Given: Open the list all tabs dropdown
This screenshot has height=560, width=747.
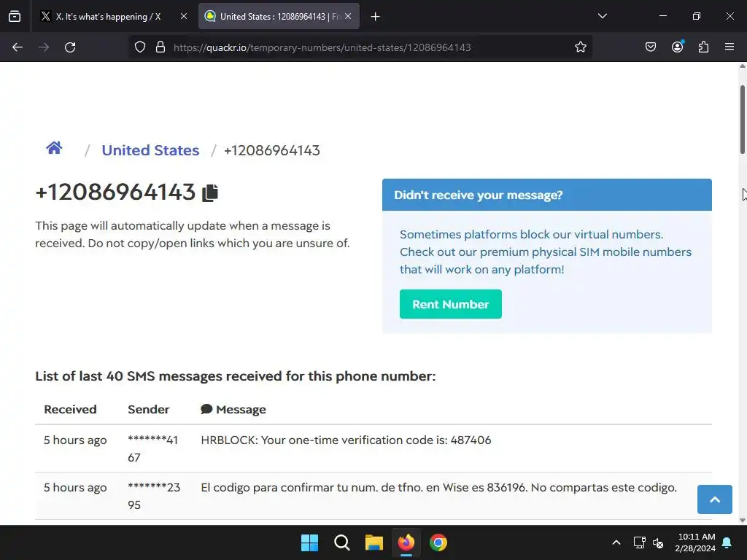Looking at the screenshot, I should click(602, 16).
